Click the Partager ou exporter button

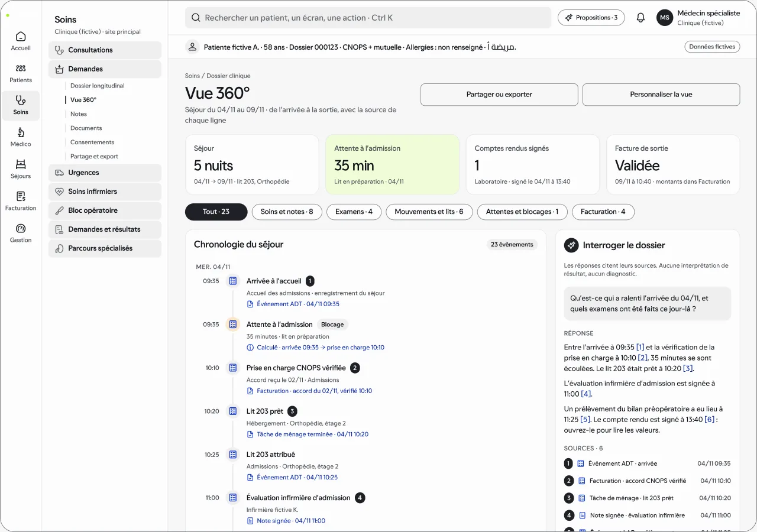tap(499, 95)
